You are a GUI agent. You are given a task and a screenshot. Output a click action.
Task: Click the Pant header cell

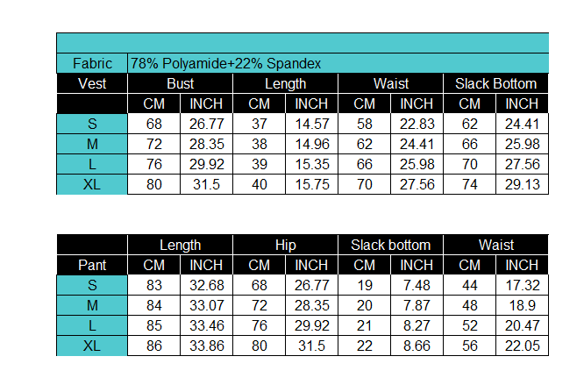click(92, 265)
